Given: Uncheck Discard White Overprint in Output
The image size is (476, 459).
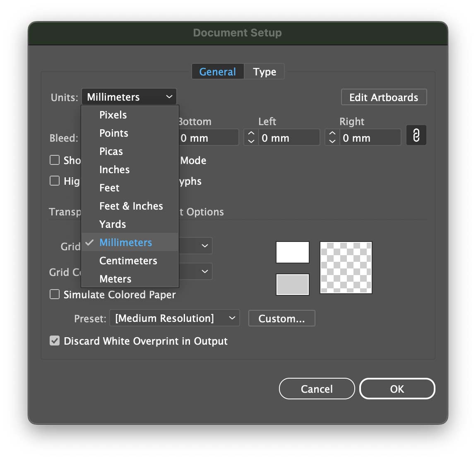Looking at the screenshot, I should pos(55,341).
